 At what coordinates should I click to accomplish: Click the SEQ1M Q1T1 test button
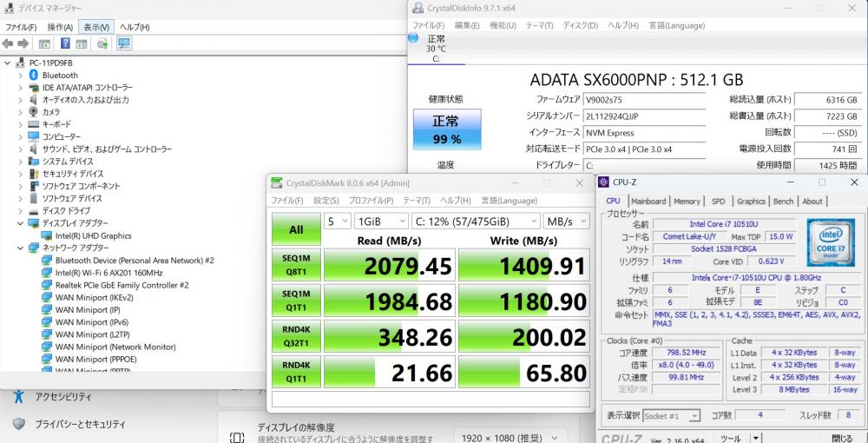(x=296, y=301)
